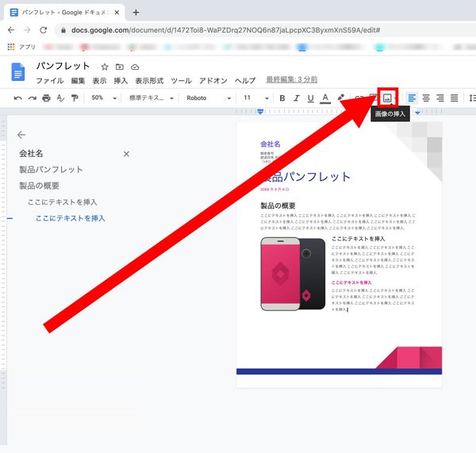Click the pink ここにテキストを挿入 subheading
This screenshot has height=453, width=476.
point(351,282)
